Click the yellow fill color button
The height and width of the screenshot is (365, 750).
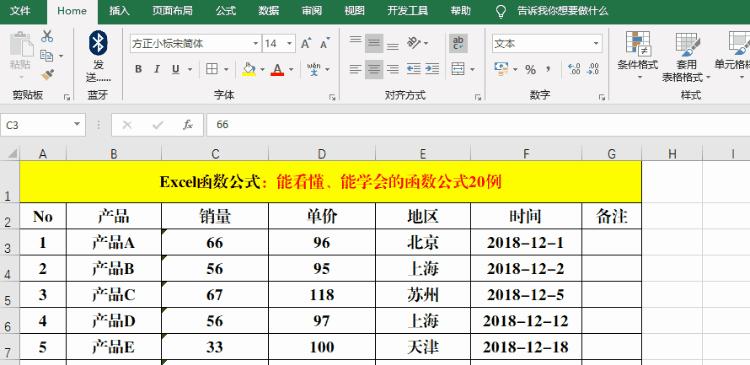(x=249, y=69)
